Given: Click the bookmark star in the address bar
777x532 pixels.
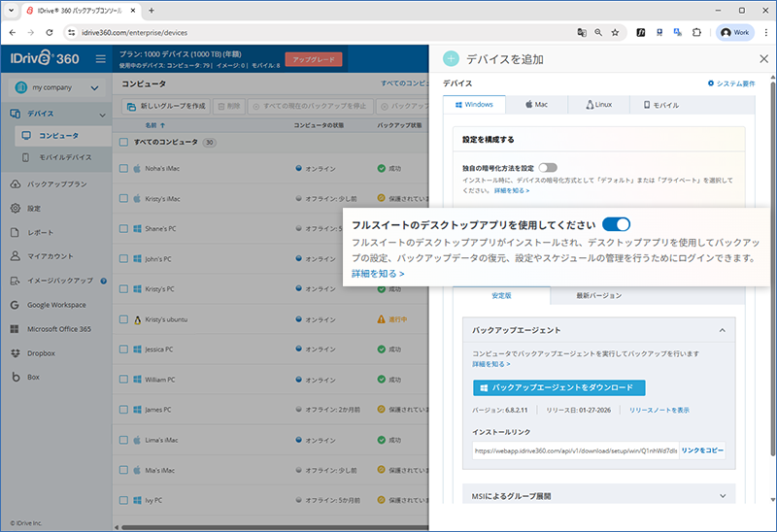Looking at the screenshot, I should coord(615,32).
